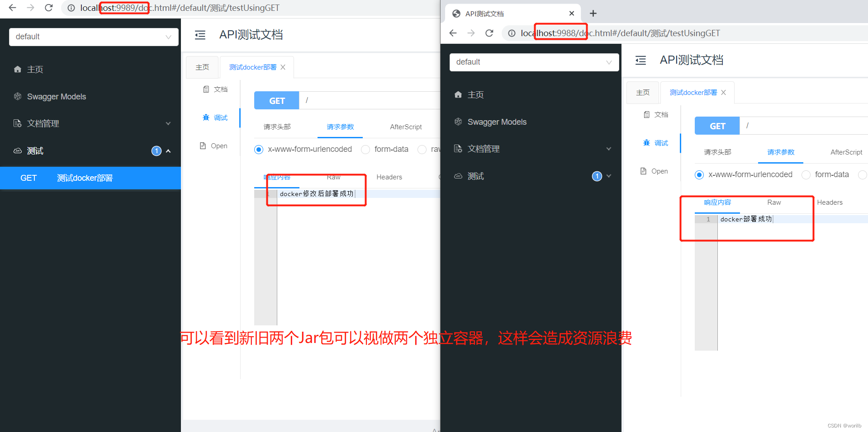This screenshot has height=432, width=868.
Task: Click 文档 document icon in right window
Action: (647, 114)
